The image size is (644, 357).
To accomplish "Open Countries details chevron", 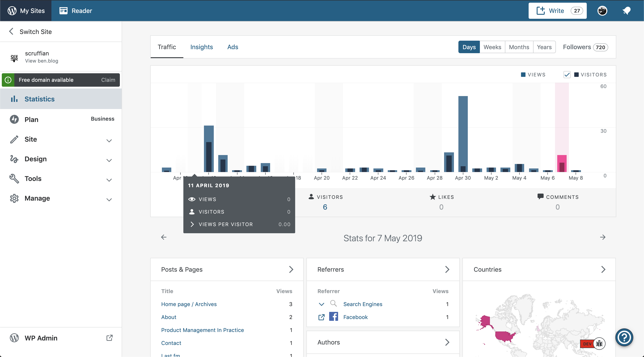I will pos(603,269).
